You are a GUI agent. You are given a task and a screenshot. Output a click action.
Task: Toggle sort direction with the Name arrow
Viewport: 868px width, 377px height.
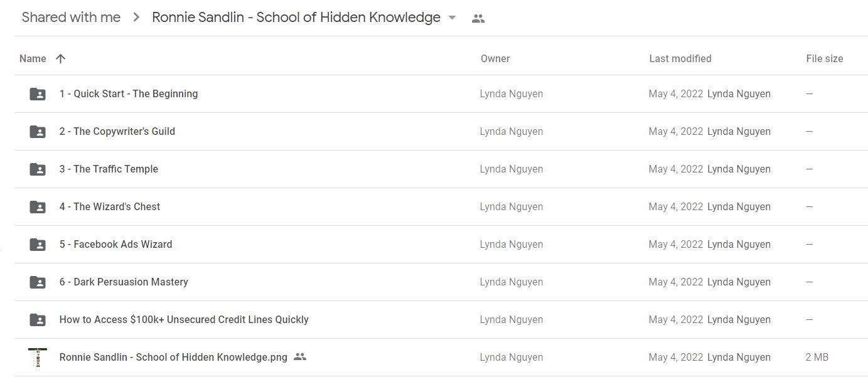(60, 58)
